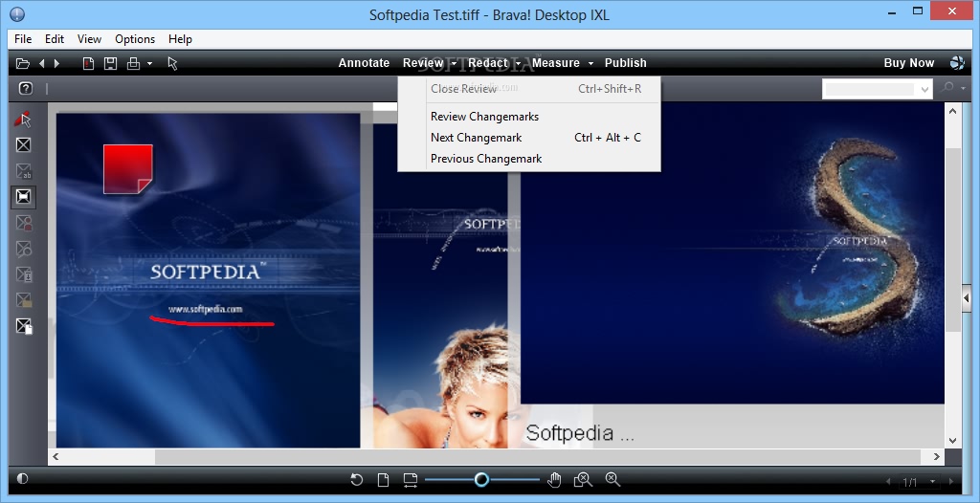Click the next page arrow by 1/1
This screenshot has height=503, width=980.
951,482
